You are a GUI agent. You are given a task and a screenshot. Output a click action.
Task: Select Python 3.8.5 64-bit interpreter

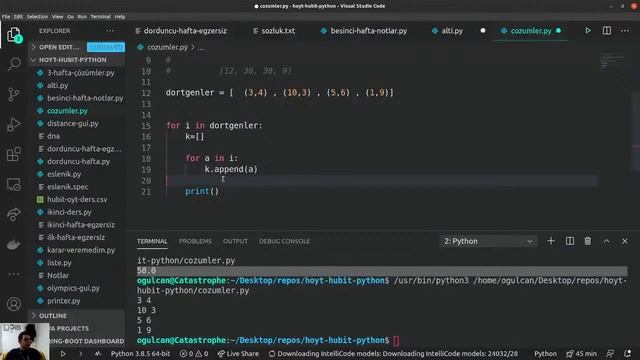[x=140, y=353]
